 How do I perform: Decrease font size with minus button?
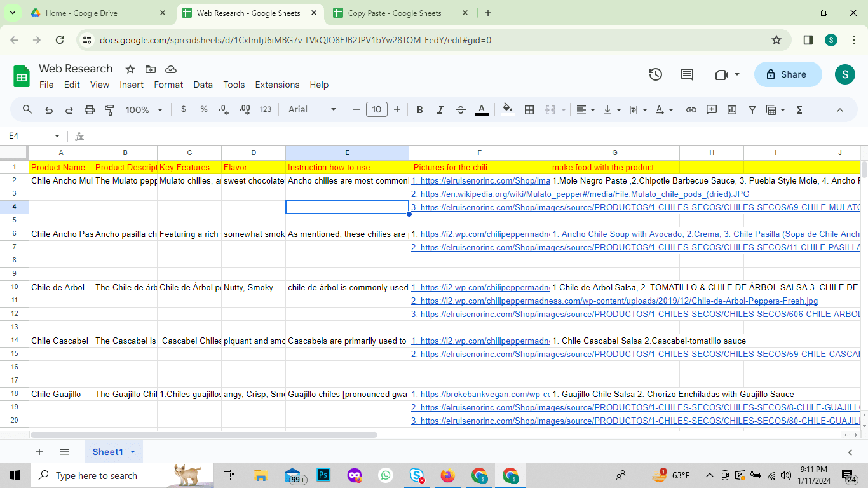pyautogui.click(x=356, y=109)
